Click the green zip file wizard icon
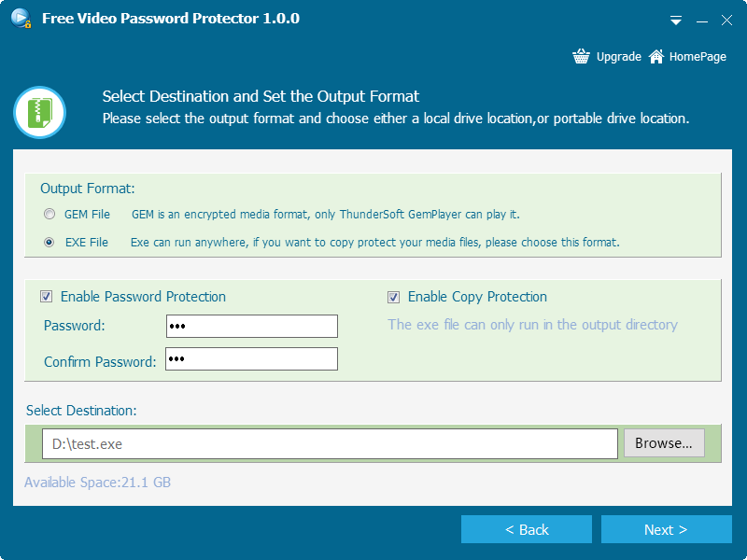This screenshot has width=747, height=560. pyautogui.click(x=39, y=112)
